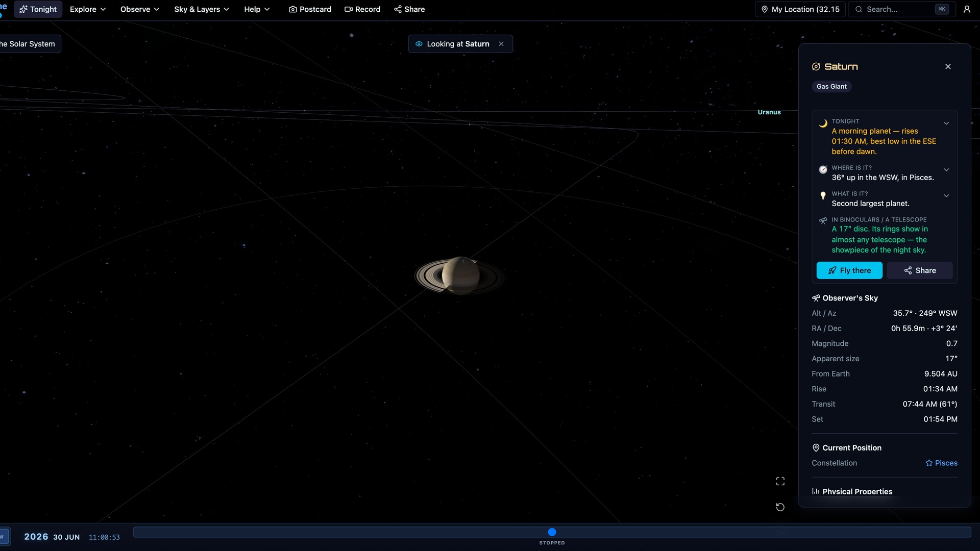Click the Search input field

[901, 9]
